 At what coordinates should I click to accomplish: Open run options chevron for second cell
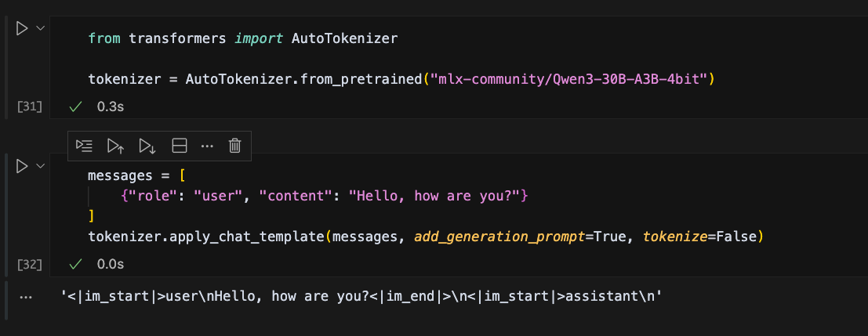pos(40,166)
